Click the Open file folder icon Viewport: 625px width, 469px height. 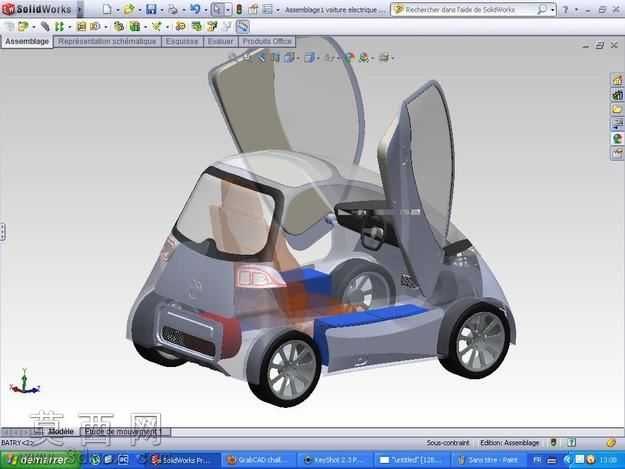point(129,9)
